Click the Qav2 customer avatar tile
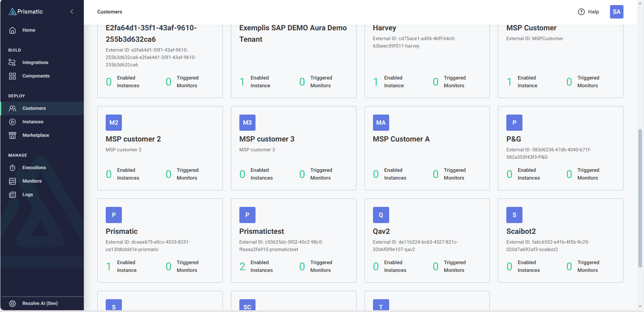Viewport: 644px width, 312px height. pyautogui.click(x=381, y=215)
